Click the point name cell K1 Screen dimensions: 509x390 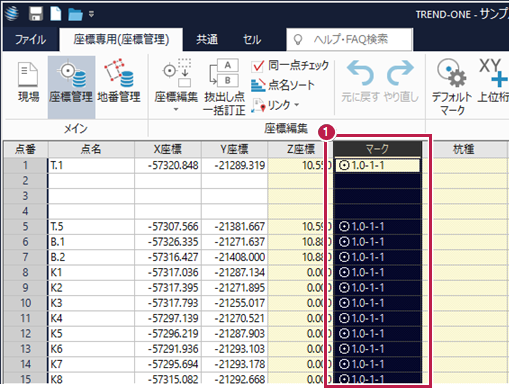pos(91,273)
